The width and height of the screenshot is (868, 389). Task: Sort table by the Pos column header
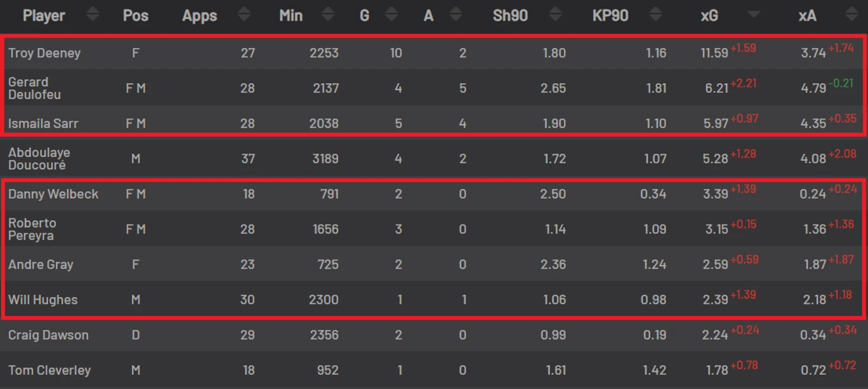tap(136, 15)
